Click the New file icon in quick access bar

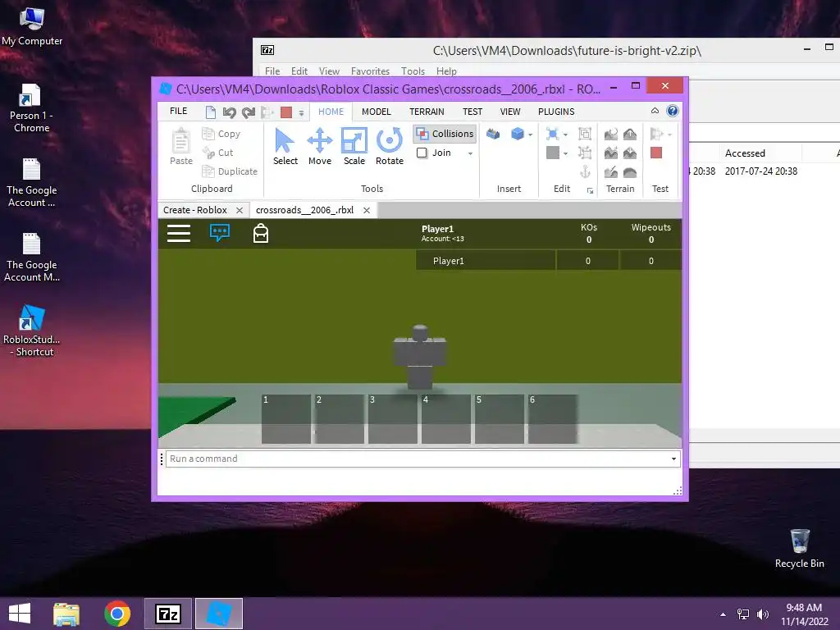click(x=211, y=112)
